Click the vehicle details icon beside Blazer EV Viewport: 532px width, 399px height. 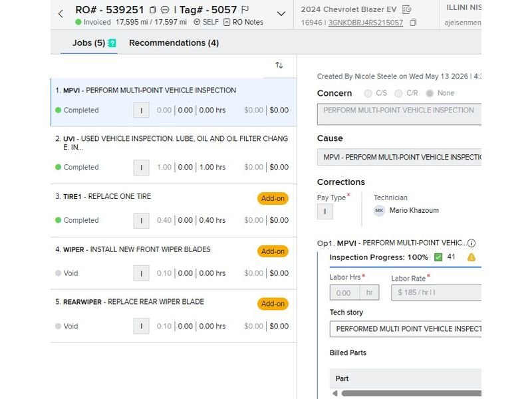[406, 9]
